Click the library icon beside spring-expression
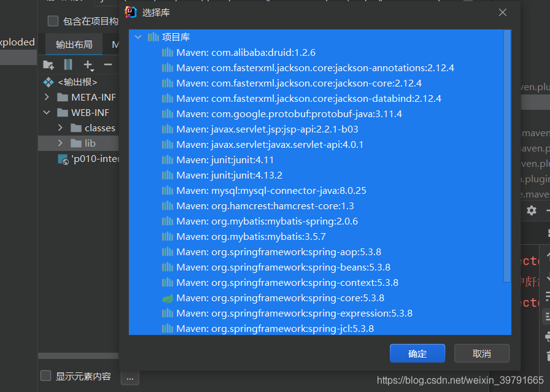The image size is (550, 392). (168, 313)
